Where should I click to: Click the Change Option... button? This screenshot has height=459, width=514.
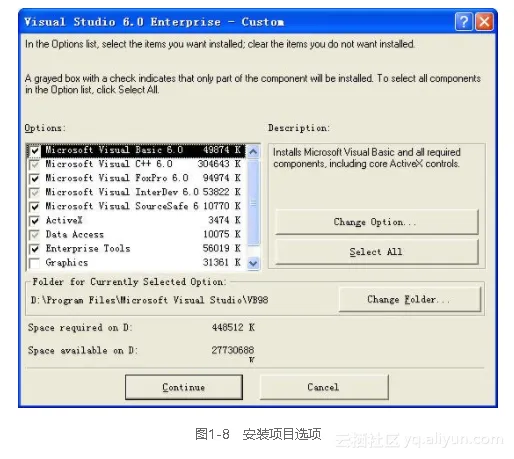click(377, 222)
